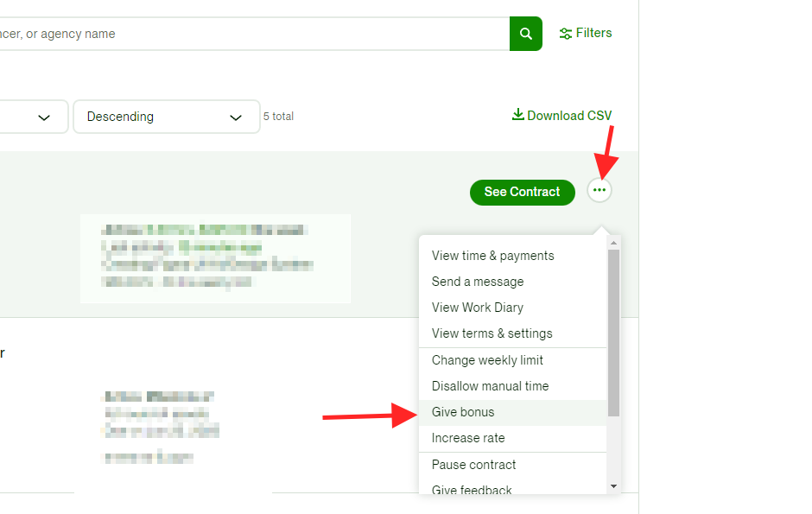Choose Increase rate menu item

(x=468, y=438)
